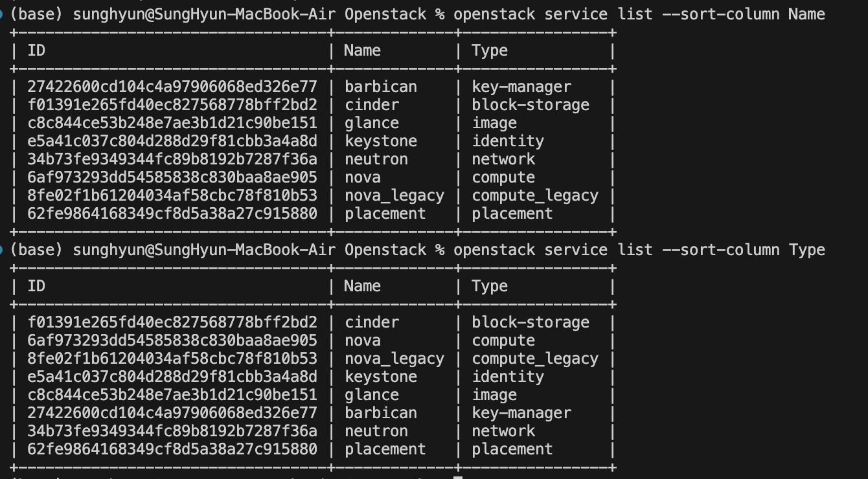Click the placement ID in the first table
The image size is (868, 479).
[172, 214]
